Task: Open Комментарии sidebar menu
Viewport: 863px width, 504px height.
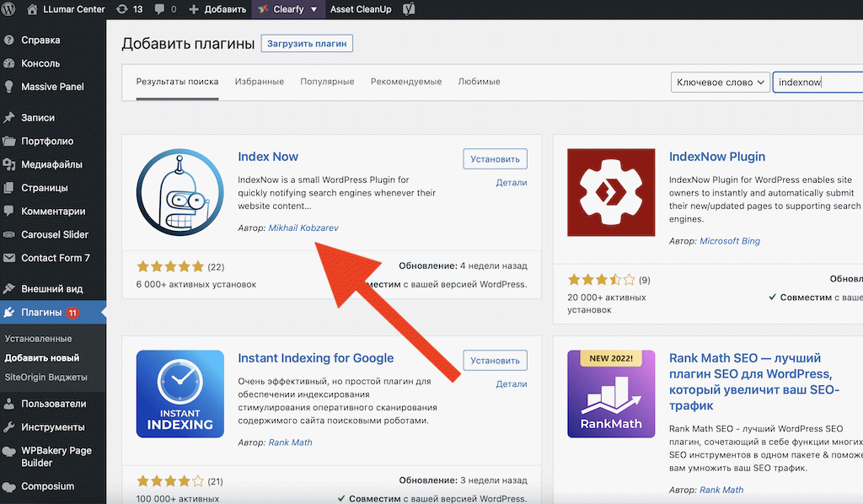Action: click(x=53, y=211)
